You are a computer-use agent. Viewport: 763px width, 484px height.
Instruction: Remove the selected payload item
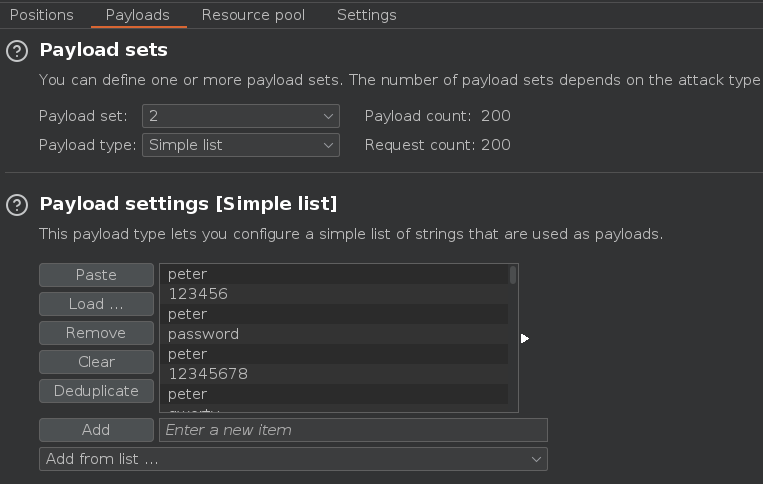(x=96, y=333)
